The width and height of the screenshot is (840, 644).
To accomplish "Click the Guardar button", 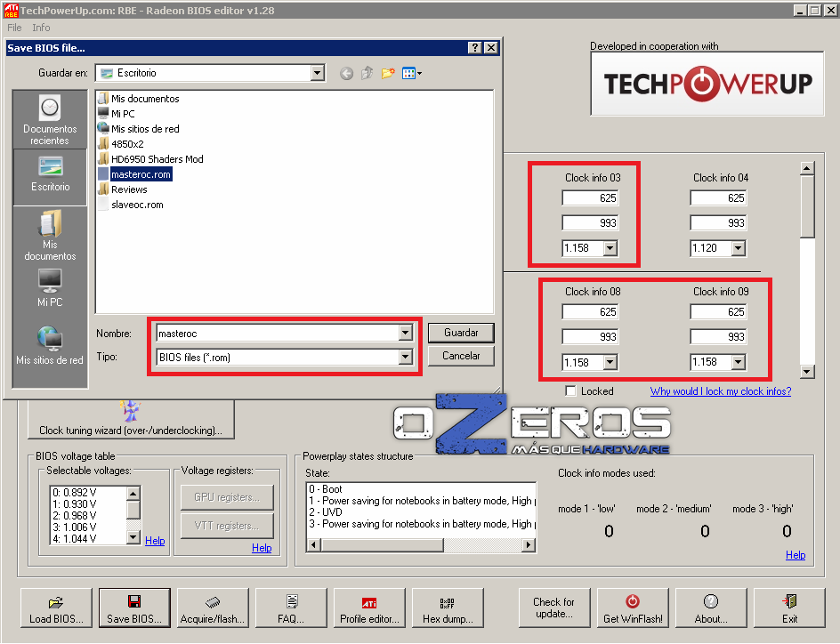I will (x=461, y=333).
